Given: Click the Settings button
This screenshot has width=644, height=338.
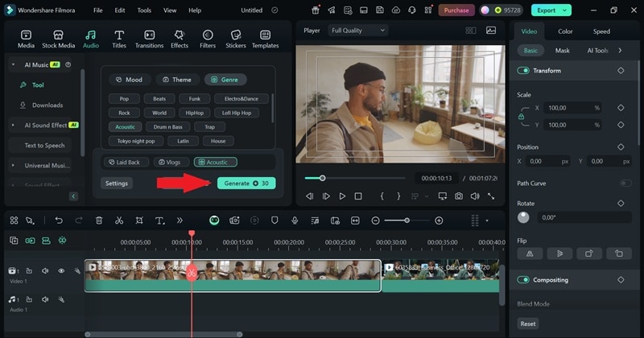Looking at the screenshot, I should tap(117, 183).
